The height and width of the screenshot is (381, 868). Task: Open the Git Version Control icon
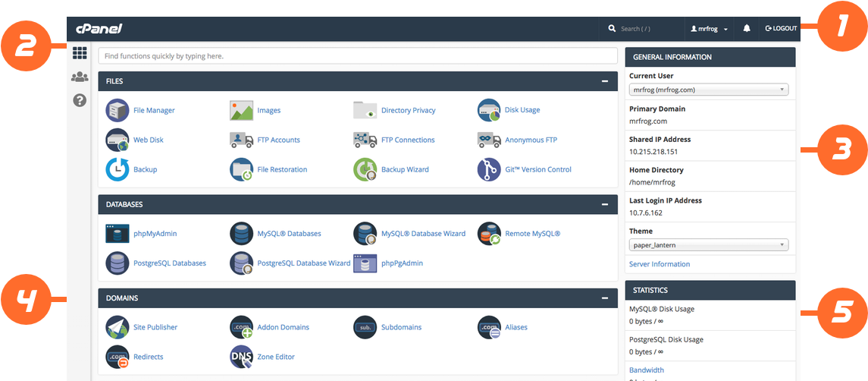(x=489, y=170)
